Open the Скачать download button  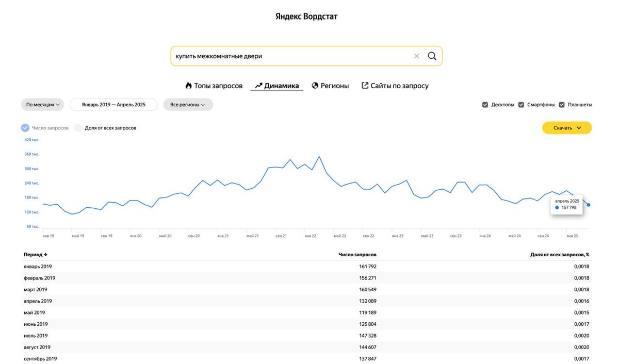click(x=567, y=128)
